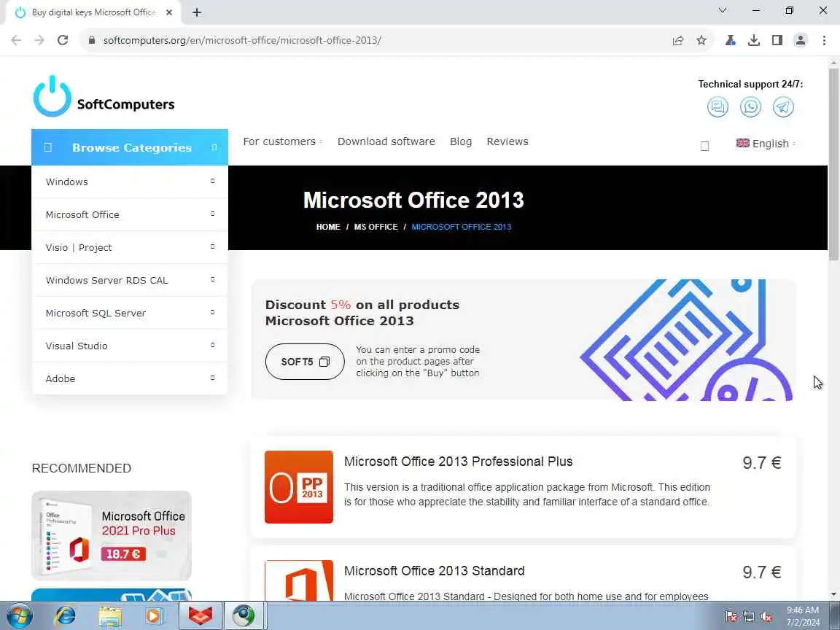This screenshot has width=840, height=630.
Task: Open WhatsApp technical support icon
Action: coord(750,107)
